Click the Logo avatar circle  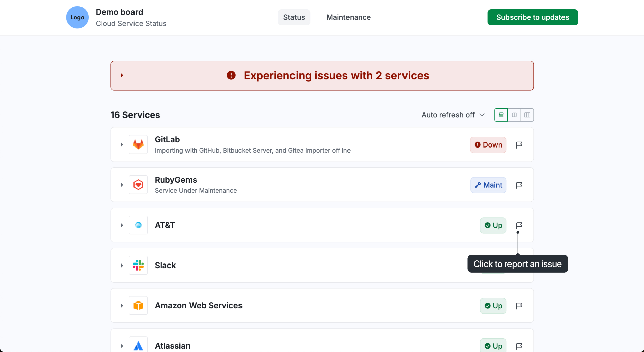click(77, 17)
